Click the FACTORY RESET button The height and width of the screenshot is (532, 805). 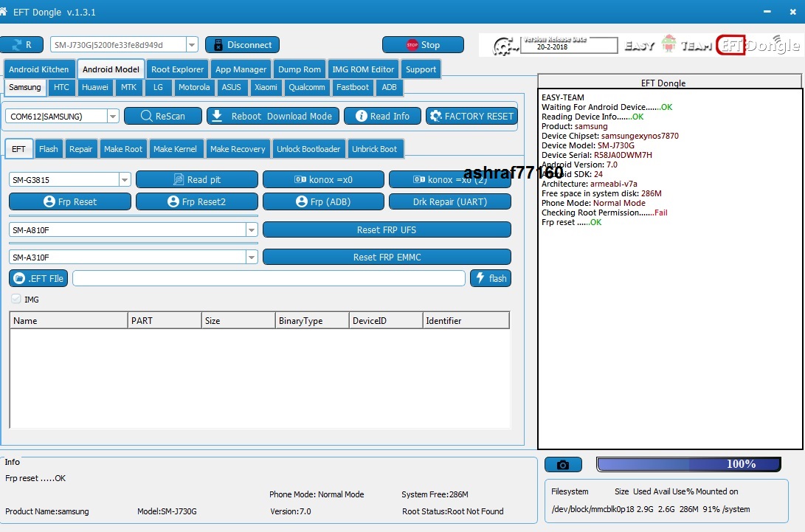click(471, 116)
